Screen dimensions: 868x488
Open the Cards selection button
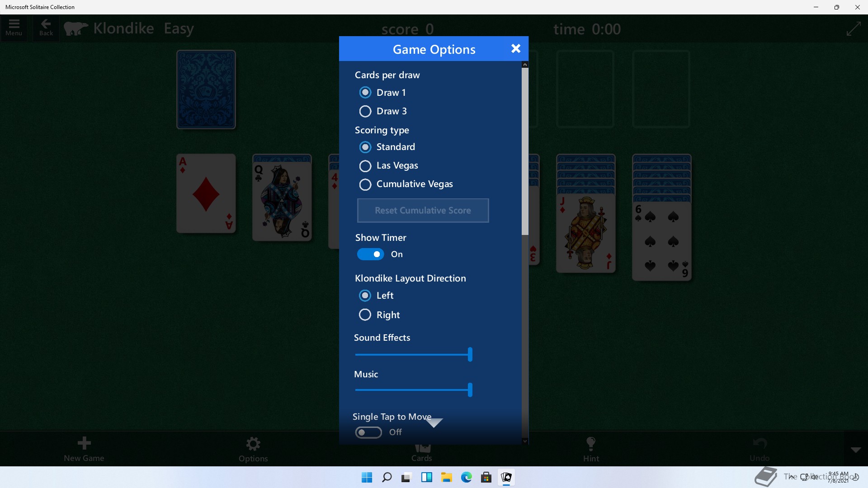coord(422,452)
